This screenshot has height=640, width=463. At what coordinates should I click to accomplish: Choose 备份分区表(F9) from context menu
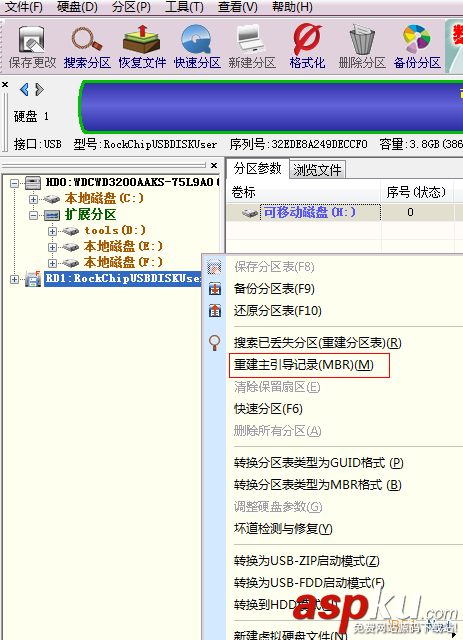click(x=274, y=289)
